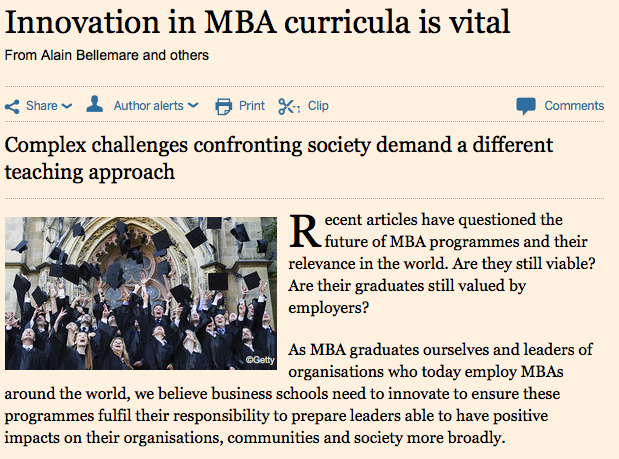Screen dimensions: 619x459
Task: Open the graduation caps photo
Action: (x=141, y=293)
